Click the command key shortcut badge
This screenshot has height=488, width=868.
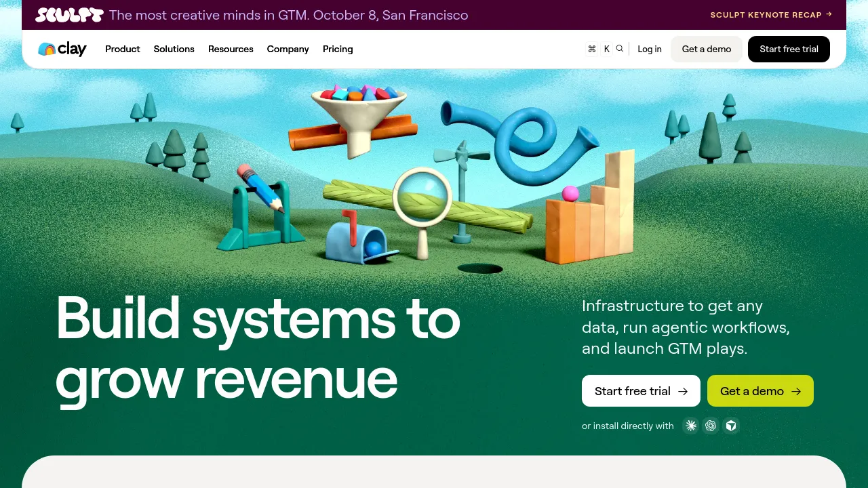pos(592,49)
